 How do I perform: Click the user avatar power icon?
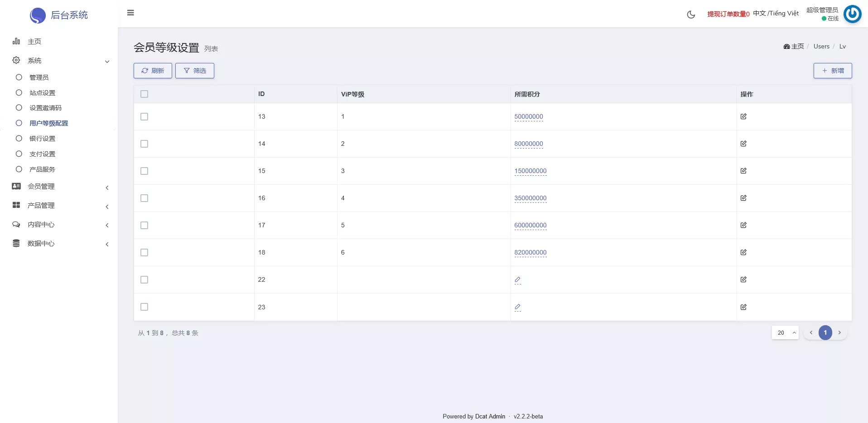coord(852,14)
